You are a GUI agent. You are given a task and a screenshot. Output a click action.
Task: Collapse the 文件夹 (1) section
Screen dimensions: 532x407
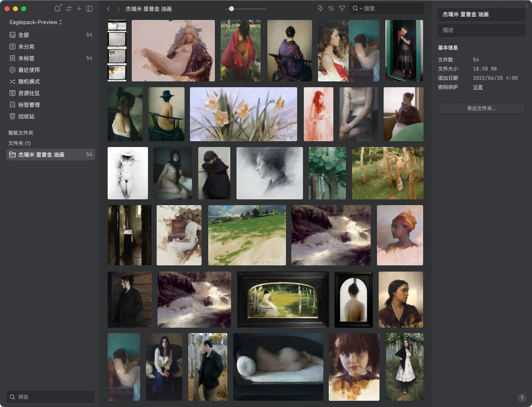[x=20, y=143]
